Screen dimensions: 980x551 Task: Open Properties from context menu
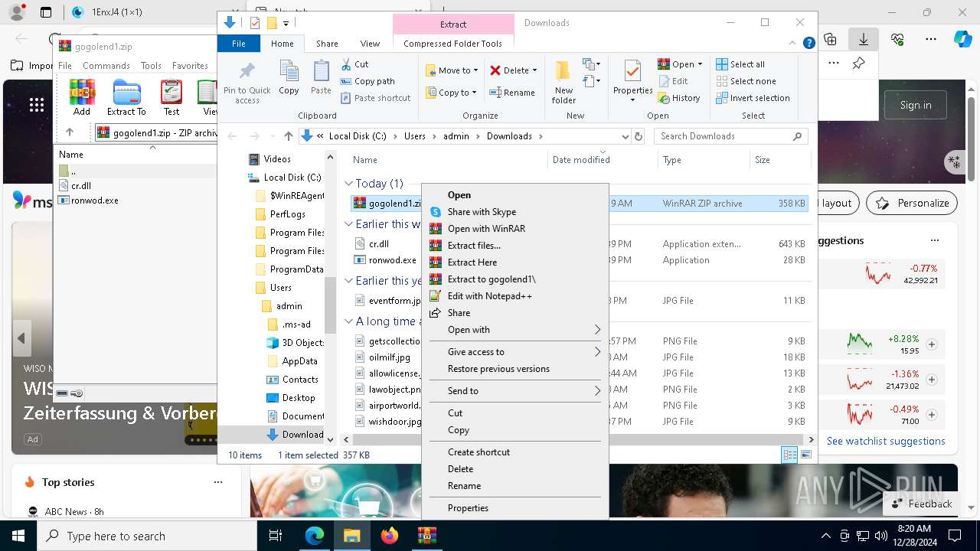pos(514,508)
